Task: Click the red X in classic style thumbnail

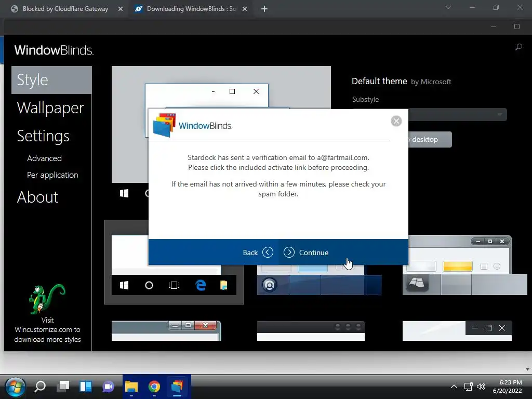Action: click(x=205, y=325)
